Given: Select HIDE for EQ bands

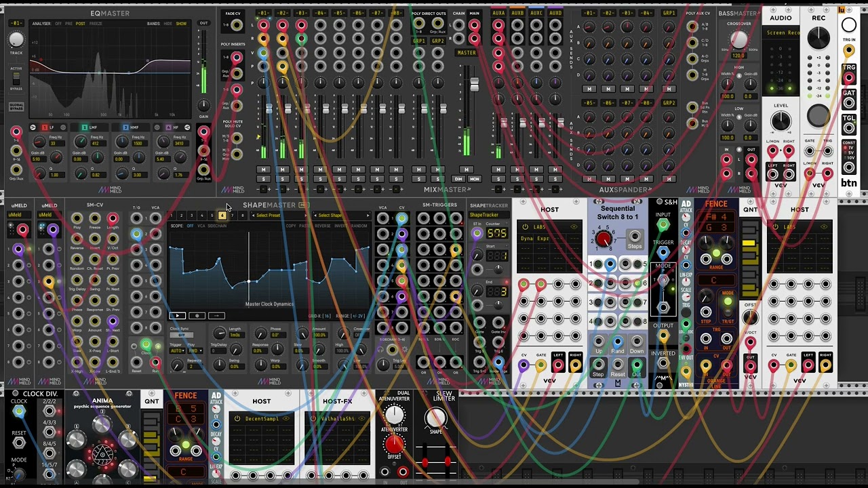Looking at the screenshot, I should pos(168,24).
